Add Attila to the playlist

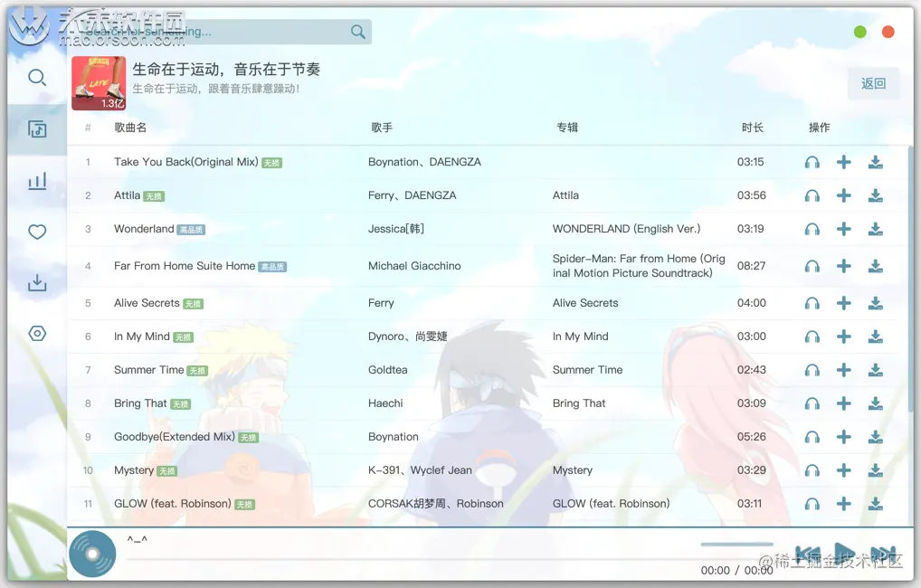point(843,195)
